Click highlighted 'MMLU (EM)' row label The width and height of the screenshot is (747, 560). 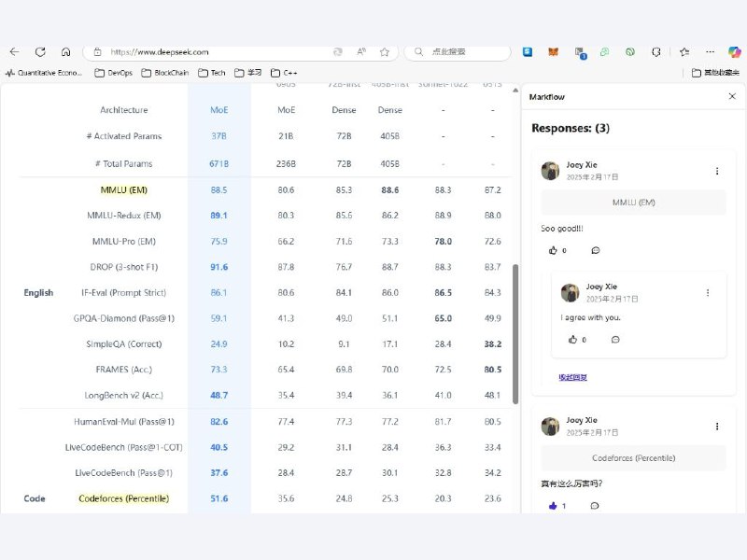click(x=124, y=190)
